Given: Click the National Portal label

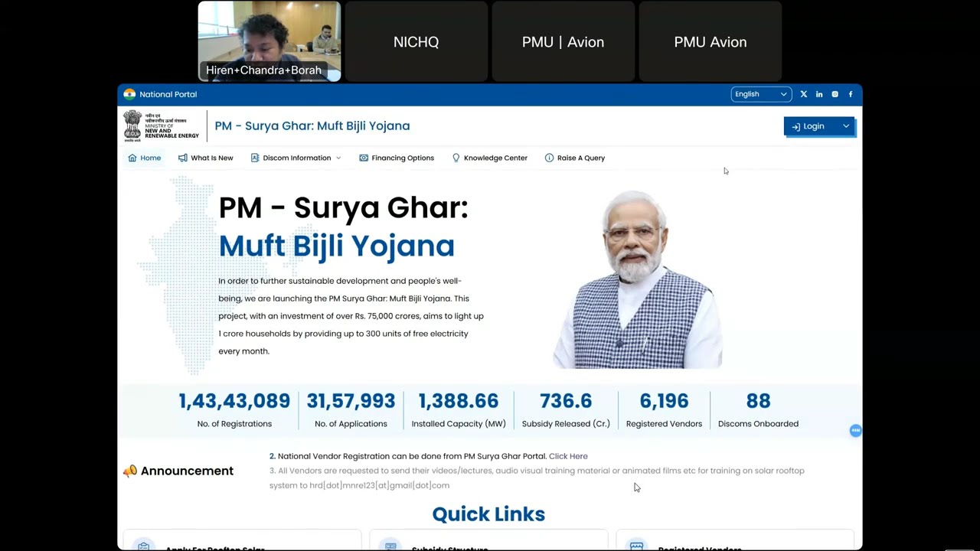Looking at the screenshot, I should point(168,94).
